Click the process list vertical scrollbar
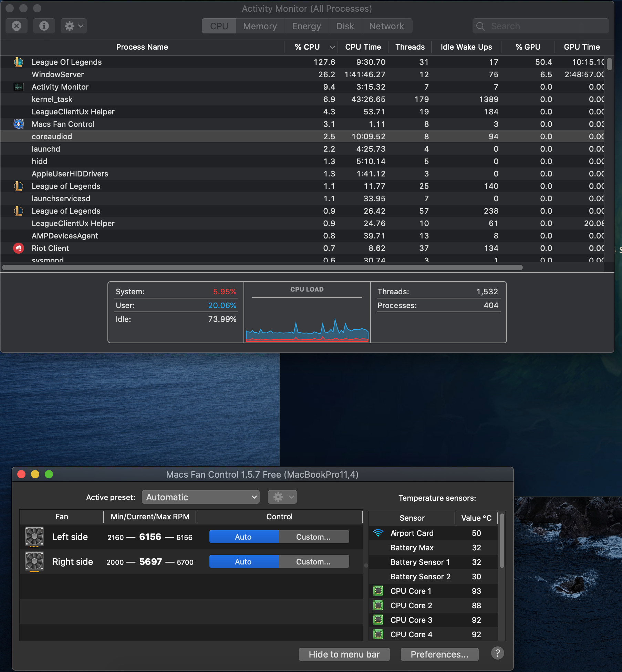The width and height of the screenshot is (622, 672). point(610,64)
